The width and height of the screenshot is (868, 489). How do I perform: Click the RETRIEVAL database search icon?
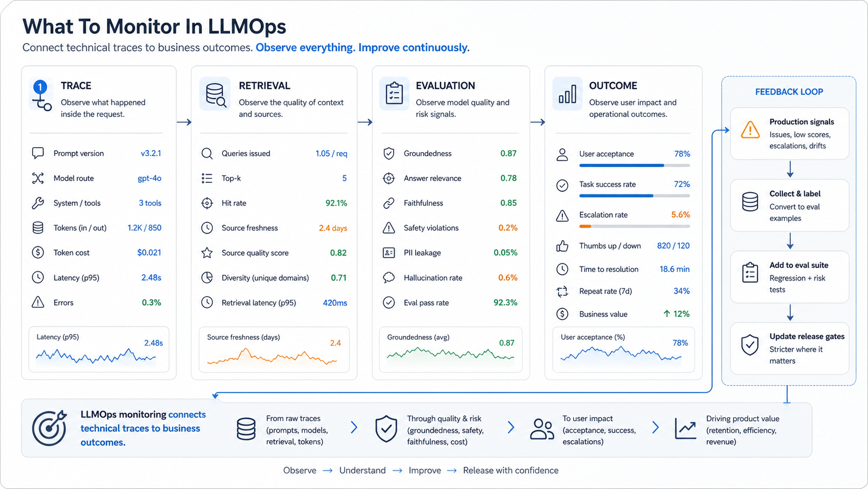(x=215, y=95)
